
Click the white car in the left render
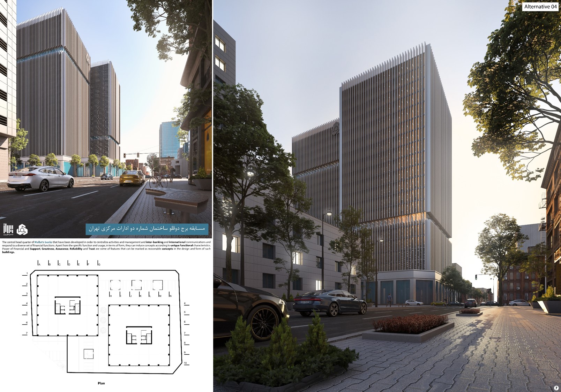coord(41,179)
